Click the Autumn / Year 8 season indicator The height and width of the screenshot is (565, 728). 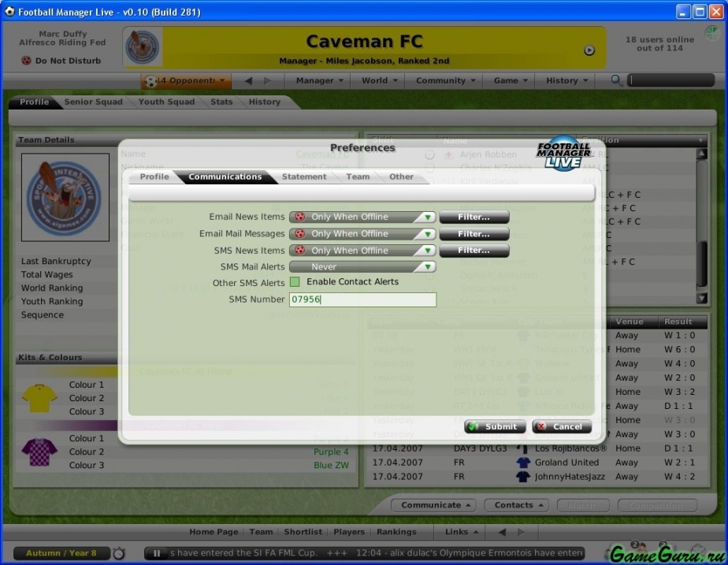tap(61, 553)
